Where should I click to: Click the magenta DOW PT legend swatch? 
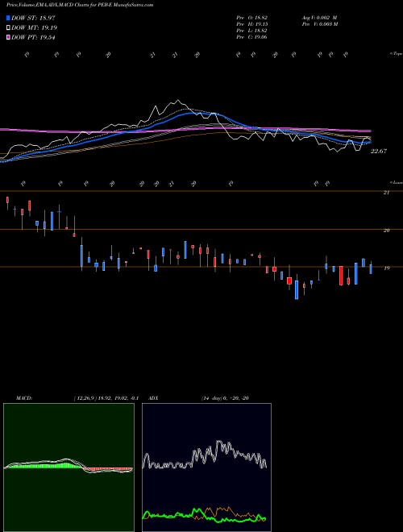pos(9,38)
